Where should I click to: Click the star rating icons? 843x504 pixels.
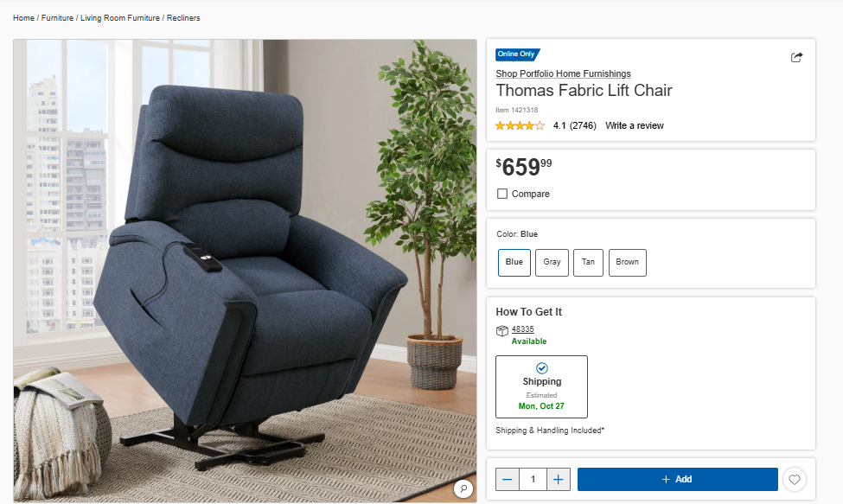520,125
